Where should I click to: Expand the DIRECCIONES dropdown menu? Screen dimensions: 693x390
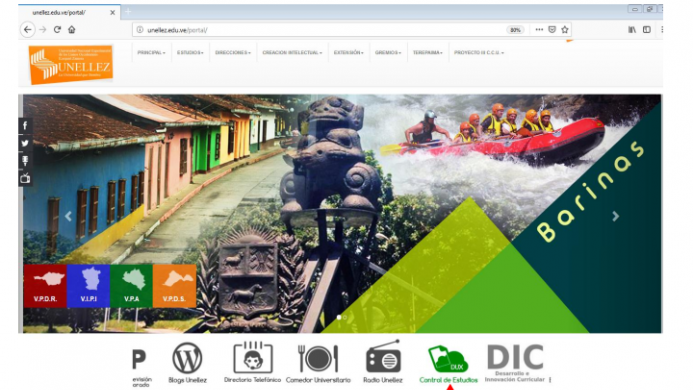click(x=233, y=53)
